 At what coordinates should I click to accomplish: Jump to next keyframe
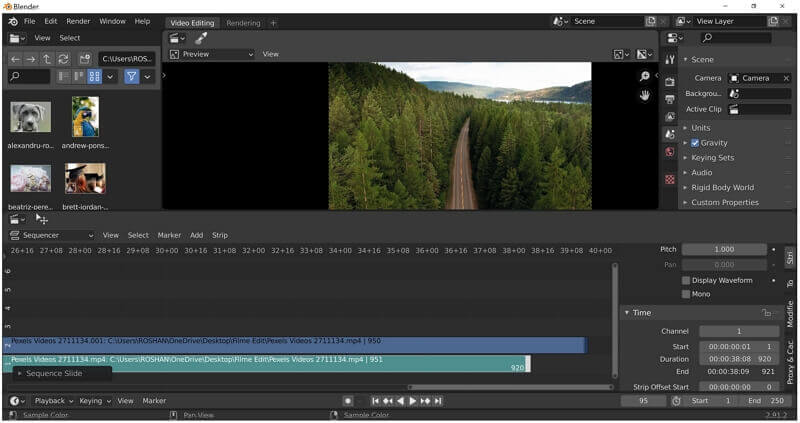tap(426, 401)
